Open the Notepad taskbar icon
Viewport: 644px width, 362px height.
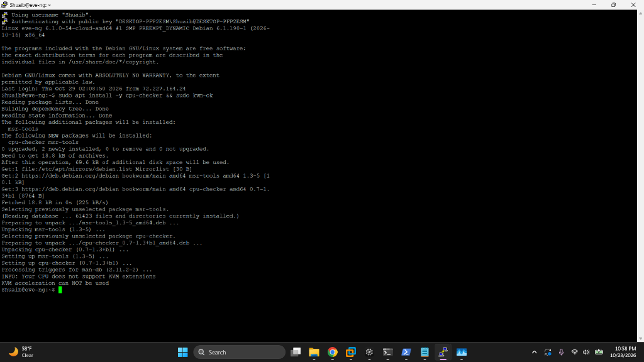(x=425, y=352)
